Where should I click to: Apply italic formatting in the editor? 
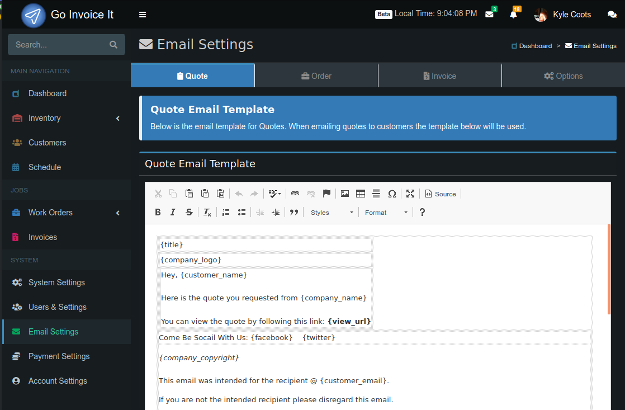pos(174,212)
